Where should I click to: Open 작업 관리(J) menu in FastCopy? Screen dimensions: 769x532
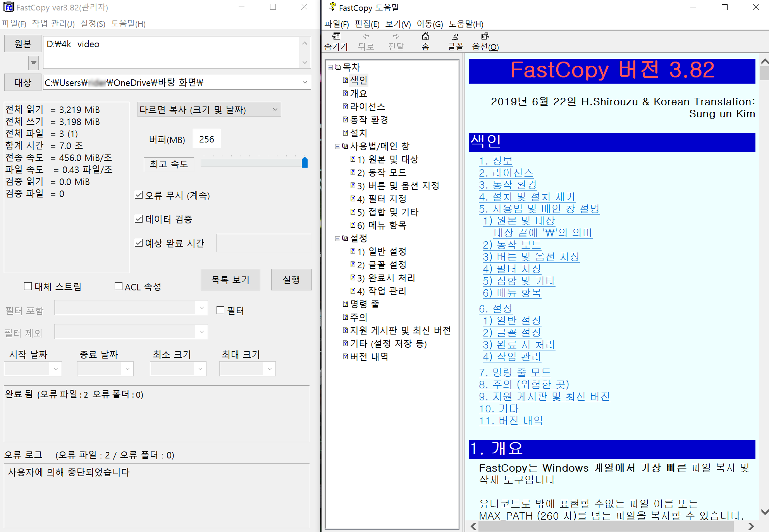pyautogui.click(x=53, y=24)
